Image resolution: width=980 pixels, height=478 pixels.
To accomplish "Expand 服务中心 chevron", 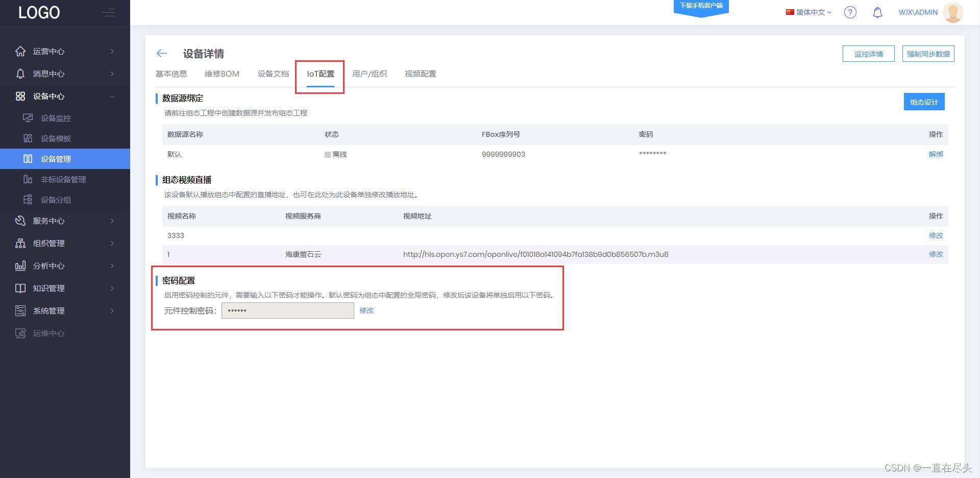I will [112, 221].
